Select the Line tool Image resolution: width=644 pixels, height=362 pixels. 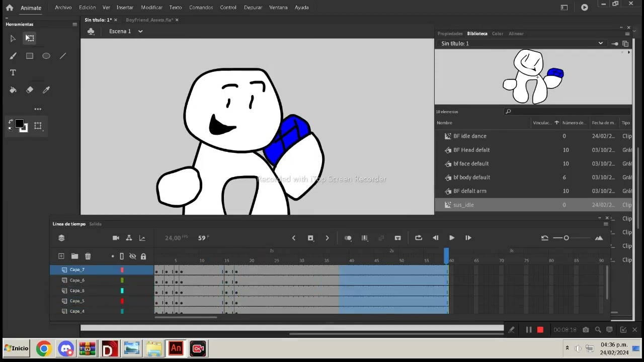[63, 56]
